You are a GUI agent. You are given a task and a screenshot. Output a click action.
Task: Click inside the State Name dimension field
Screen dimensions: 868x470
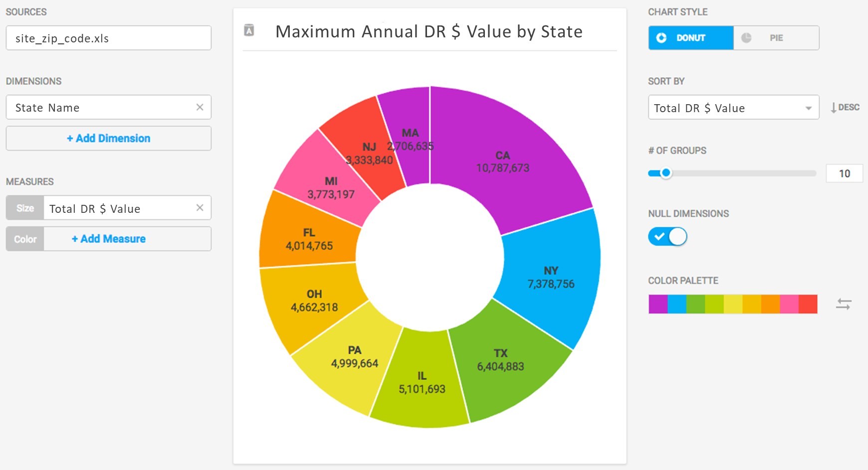coord(100,107)
